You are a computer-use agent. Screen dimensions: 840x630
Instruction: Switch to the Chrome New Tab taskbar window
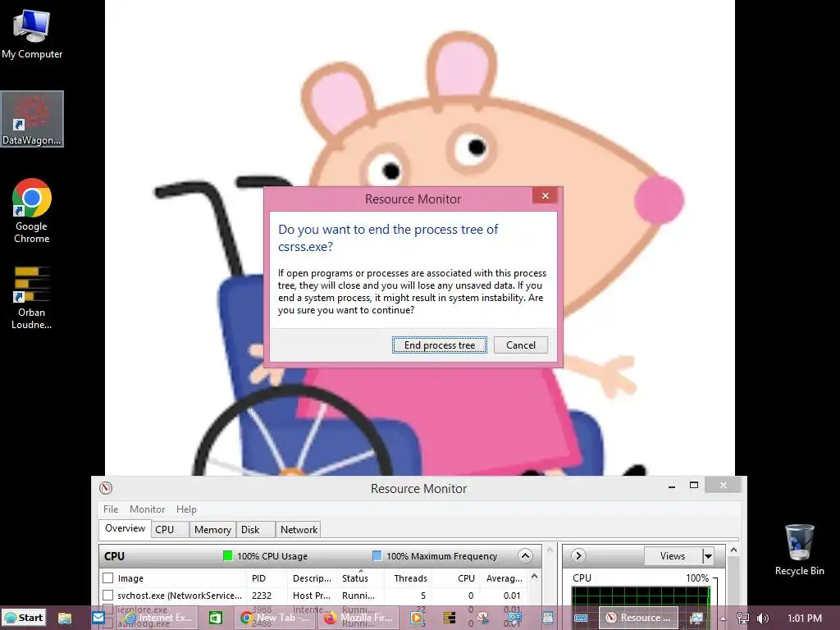pos(276,618)
